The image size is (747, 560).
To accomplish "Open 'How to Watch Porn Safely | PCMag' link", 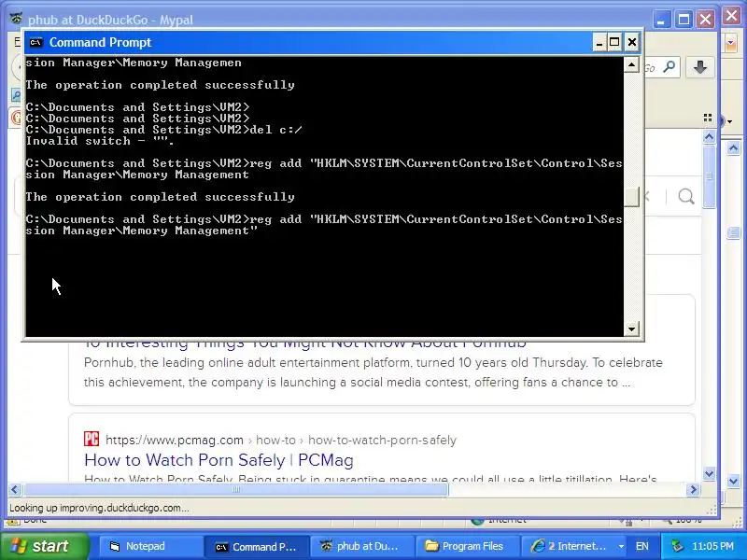I will pyautogui.click(x=218, y=460).
